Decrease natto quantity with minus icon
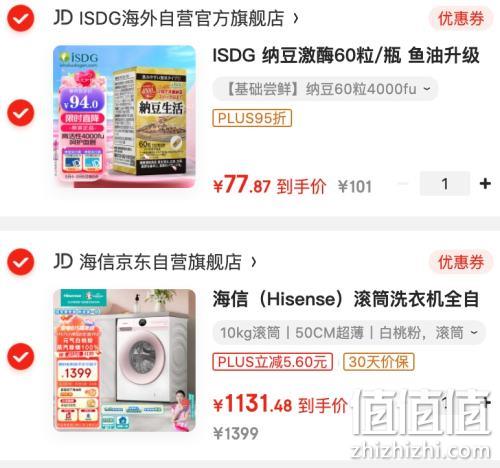Screen dimensions: 500x468 [403, 183]
